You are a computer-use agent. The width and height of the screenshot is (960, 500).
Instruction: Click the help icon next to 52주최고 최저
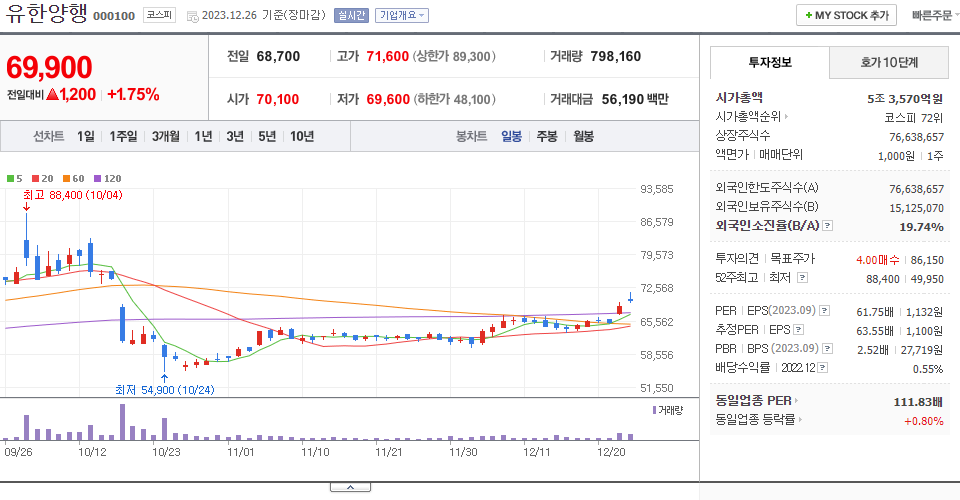[802, 278]
